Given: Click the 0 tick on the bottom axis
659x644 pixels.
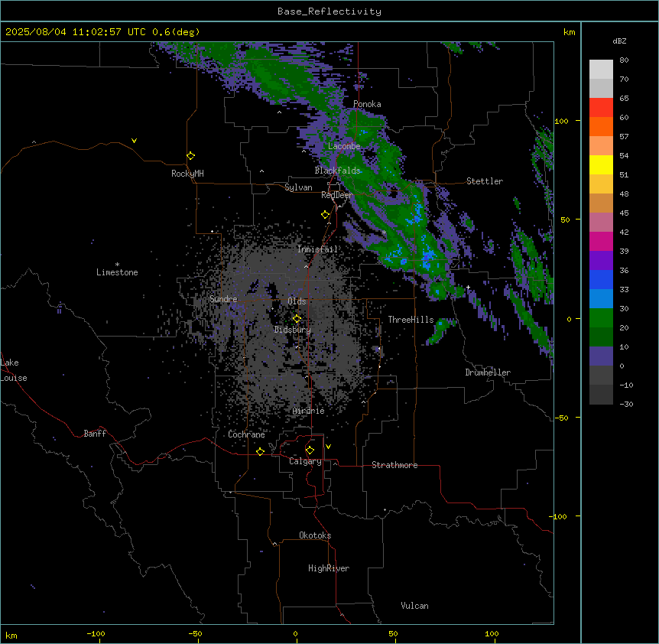Looking at the screenshot, I should pyautogui.click(x=295, y=633).
